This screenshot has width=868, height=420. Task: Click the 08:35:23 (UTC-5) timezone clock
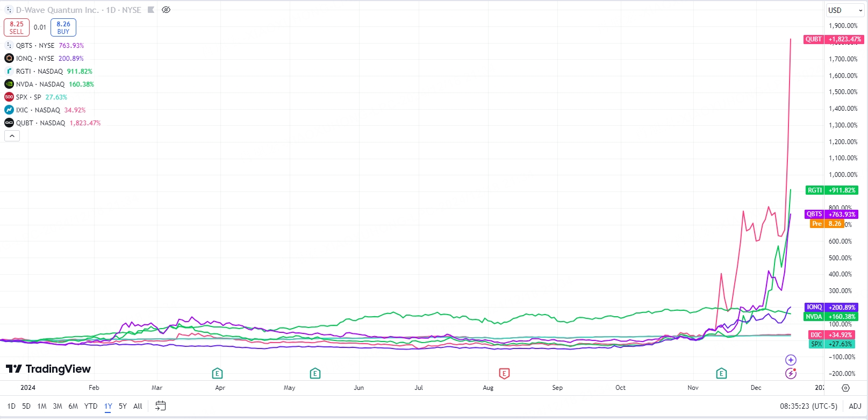(x=808, y=406)
